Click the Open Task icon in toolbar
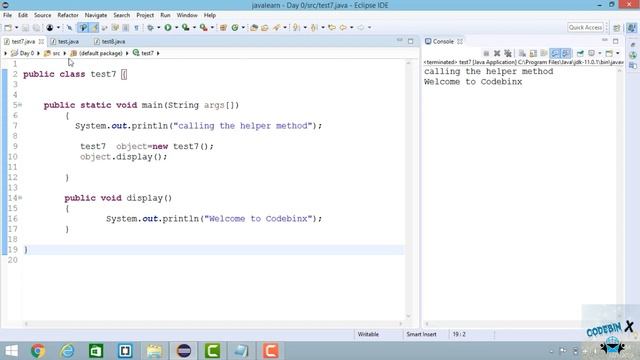This screenshot has width=640, height=360. 264,27
